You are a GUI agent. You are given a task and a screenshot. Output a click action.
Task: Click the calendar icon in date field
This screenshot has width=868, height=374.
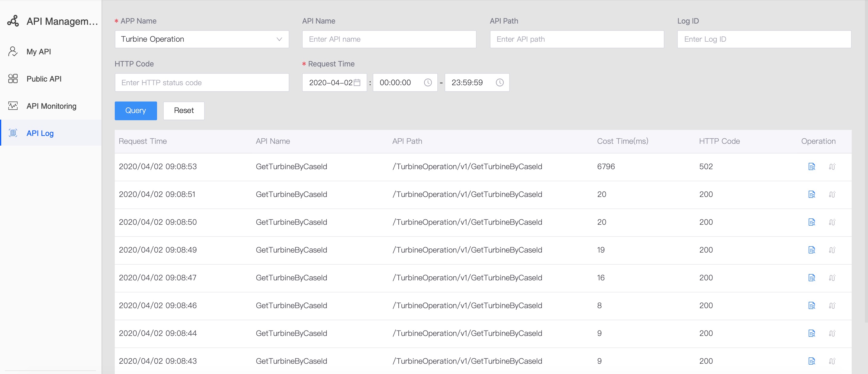pos(357,82)
